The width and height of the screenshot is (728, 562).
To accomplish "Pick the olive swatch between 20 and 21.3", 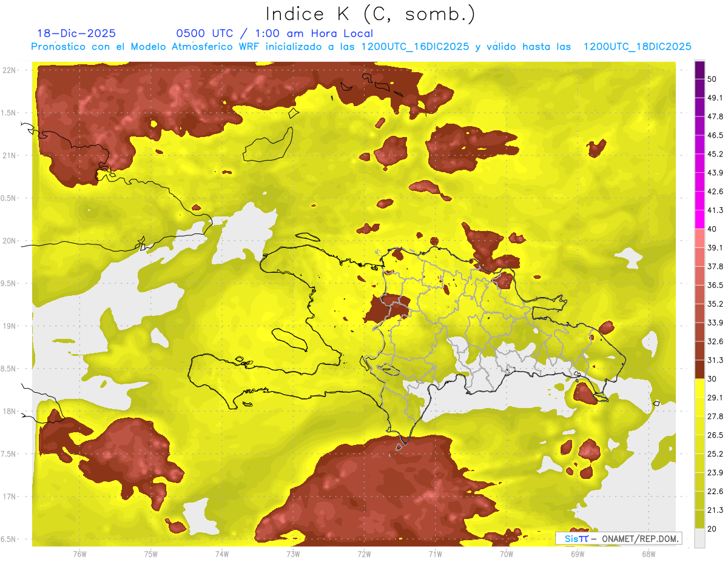I will pos(699,519).
